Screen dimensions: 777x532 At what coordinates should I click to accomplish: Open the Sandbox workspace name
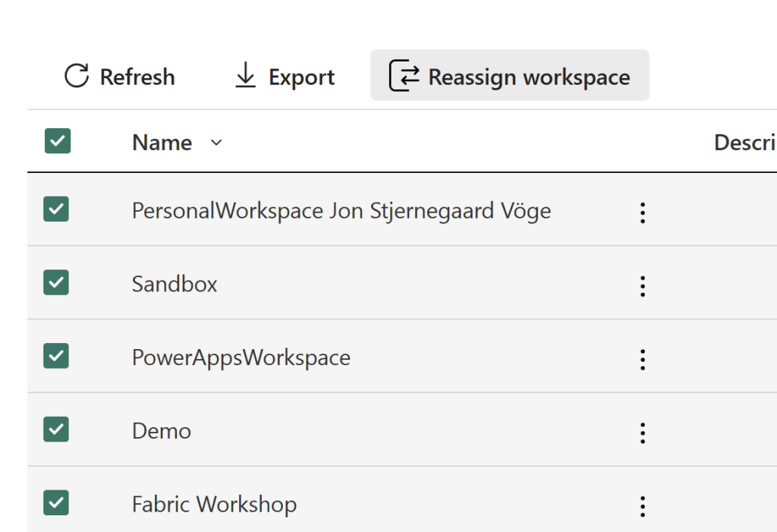tap(175, 284)
